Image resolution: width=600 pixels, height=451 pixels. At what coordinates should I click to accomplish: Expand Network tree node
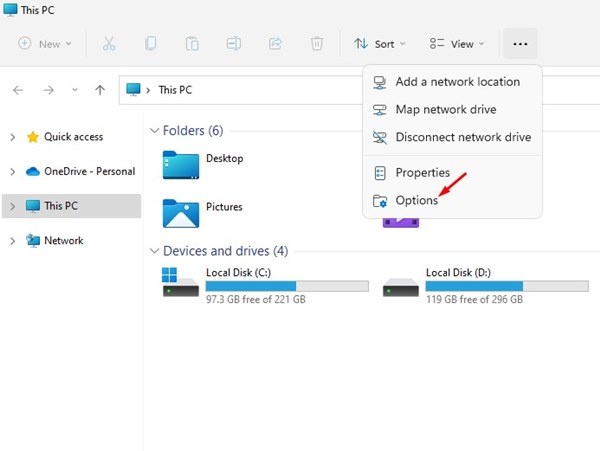click(13, 241)
